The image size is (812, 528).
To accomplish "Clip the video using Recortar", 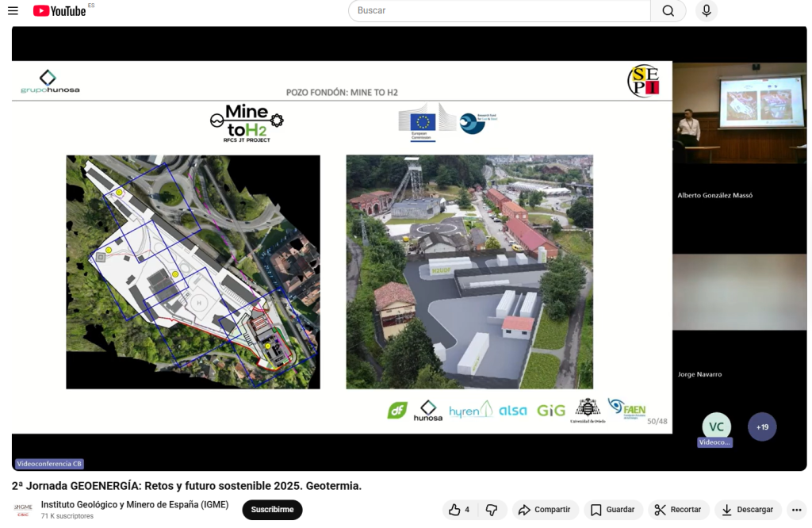I will (678, 510).
